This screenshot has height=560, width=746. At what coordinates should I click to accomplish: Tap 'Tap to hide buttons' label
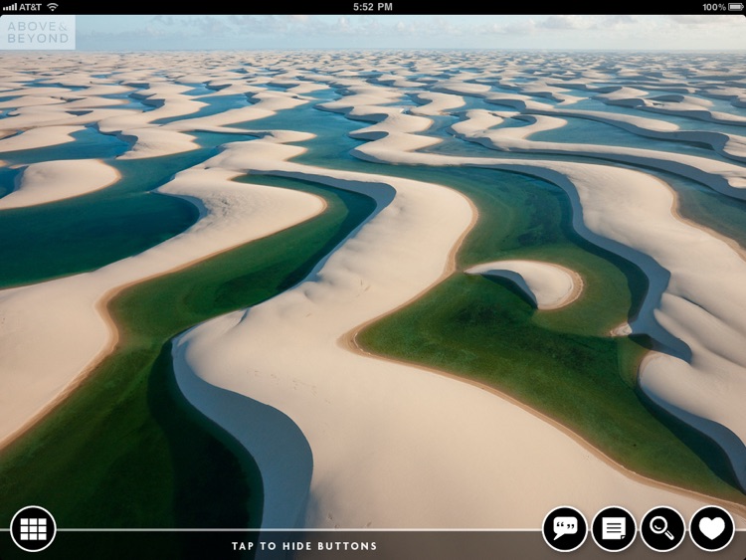tap(304, 546)
